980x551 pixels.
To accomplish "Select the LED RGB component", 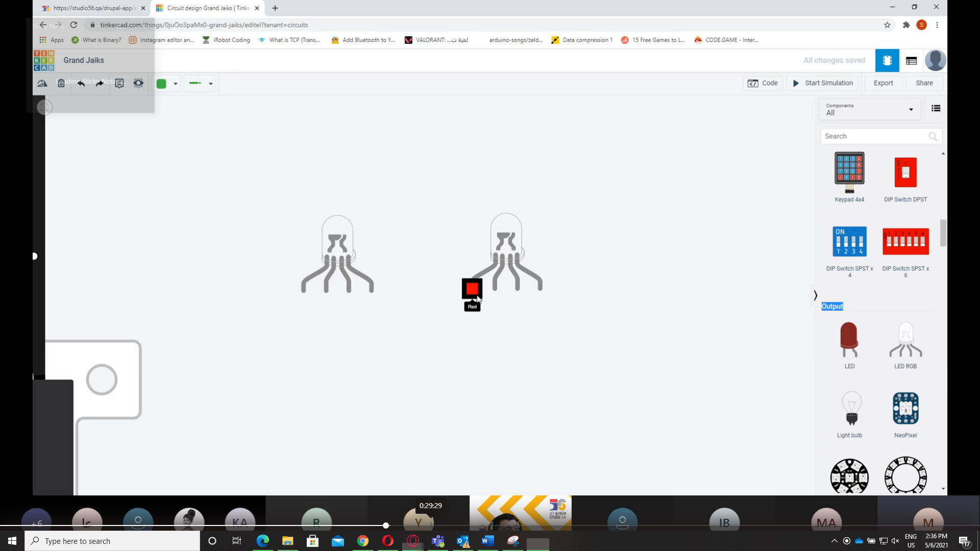I will coord(905,345).
